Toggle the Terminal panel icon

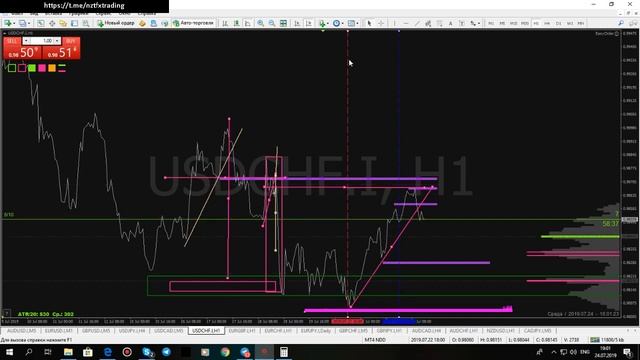(x=74, y=23)
